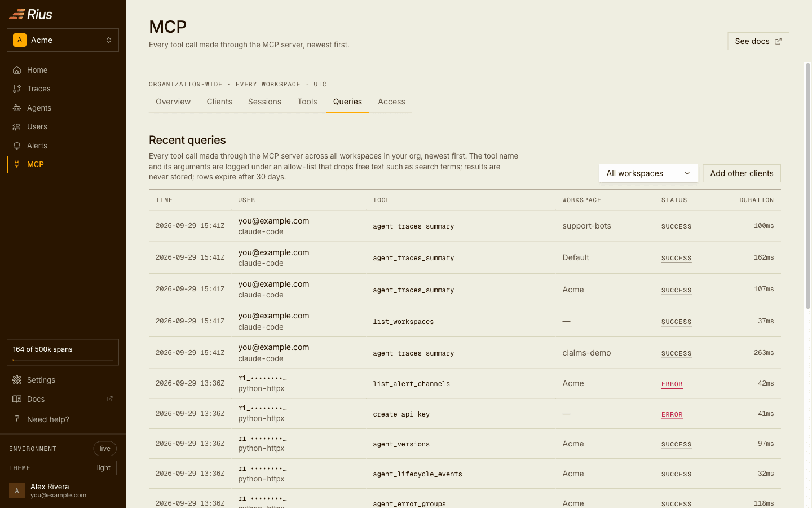812x508 pixels.
Task: Click the Docs book icon
Action: (17, 399)
